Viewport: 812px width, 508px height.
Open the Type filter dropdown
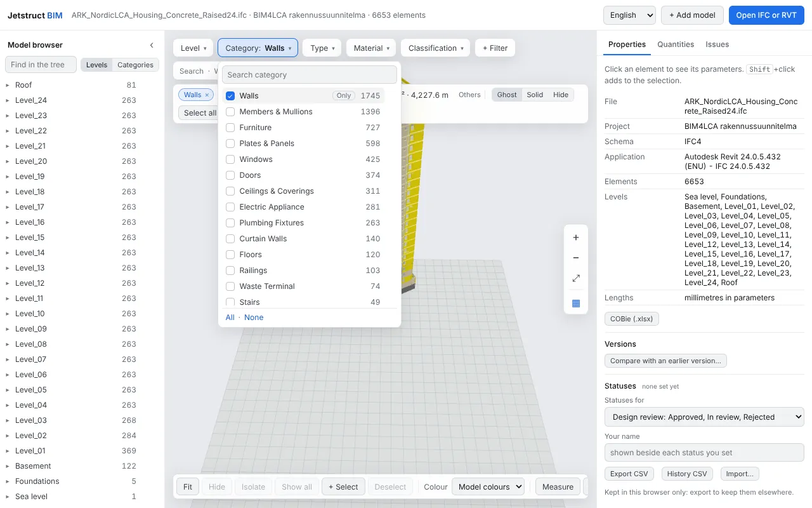[x=322, y=48]
